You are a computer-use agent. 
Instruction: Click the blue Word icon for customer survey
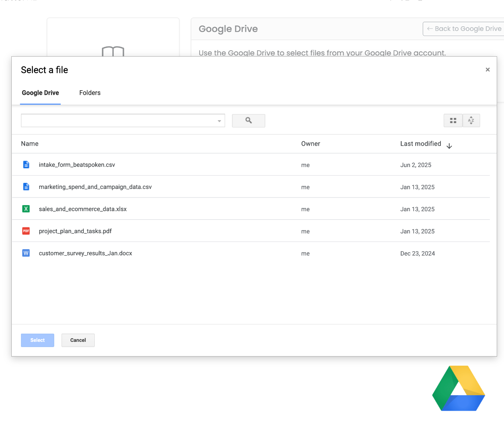tap(26, 253)
